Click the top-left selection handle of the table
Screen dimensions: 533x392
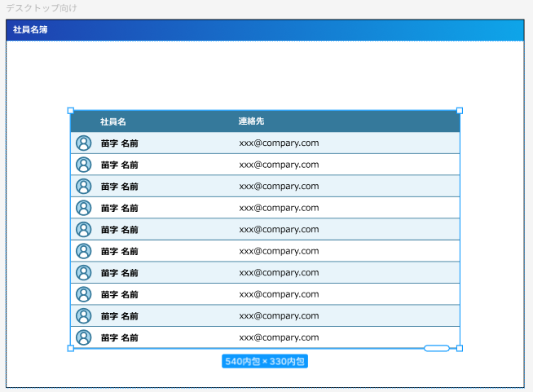pyautogui.click(x=71, y=111)
